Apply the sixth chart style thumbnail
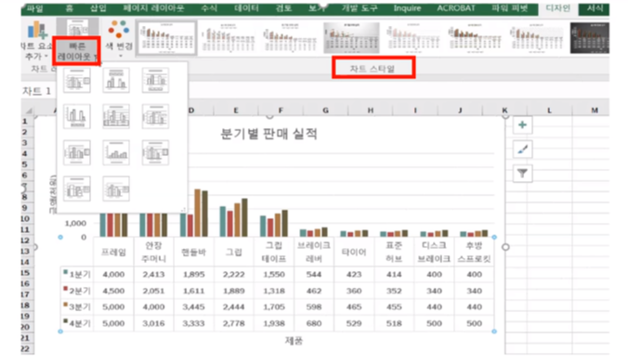Image resolution: width=628 pixels, height=364 pixels. [475, 38]
